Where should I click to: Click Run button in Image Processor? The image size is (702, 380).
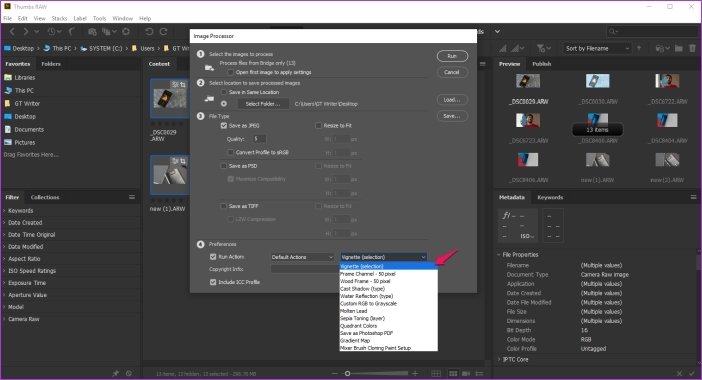point(452,56)
